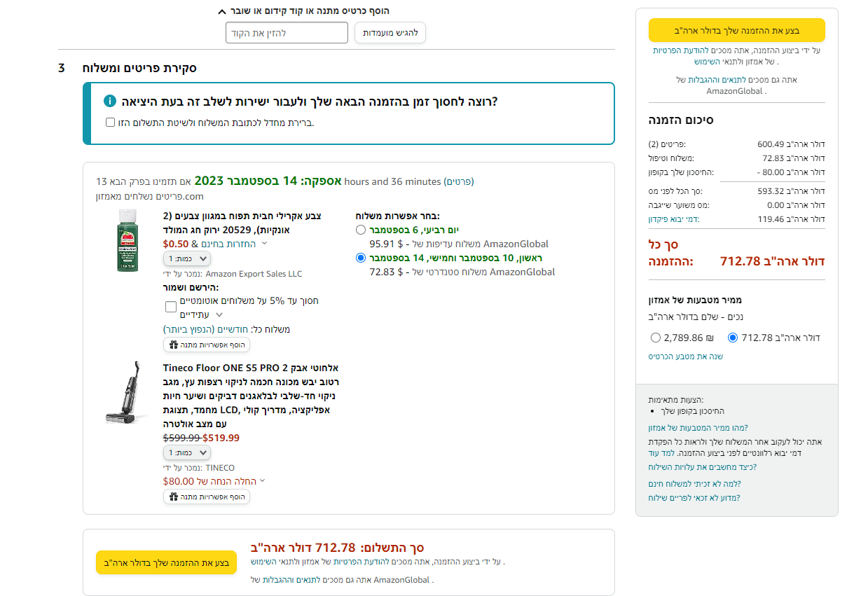Open the Tineco Floor ONE S5 vacuum image

127,393
